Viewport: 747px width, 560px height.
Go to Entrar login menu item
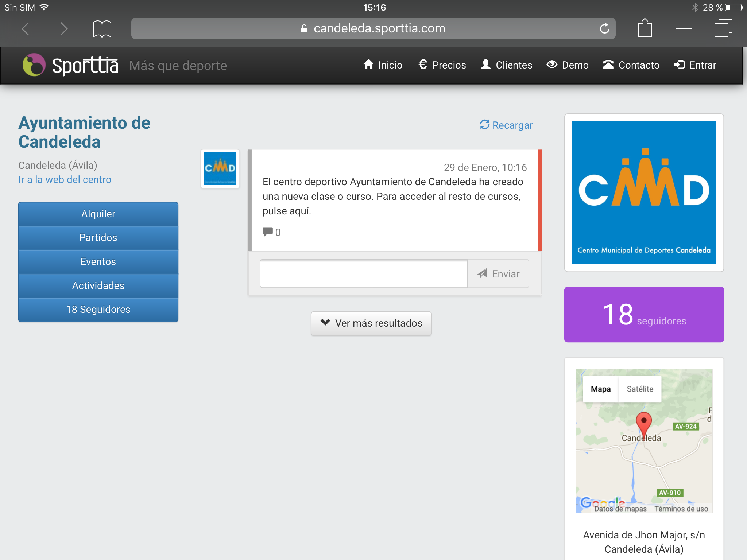[695, 65]
